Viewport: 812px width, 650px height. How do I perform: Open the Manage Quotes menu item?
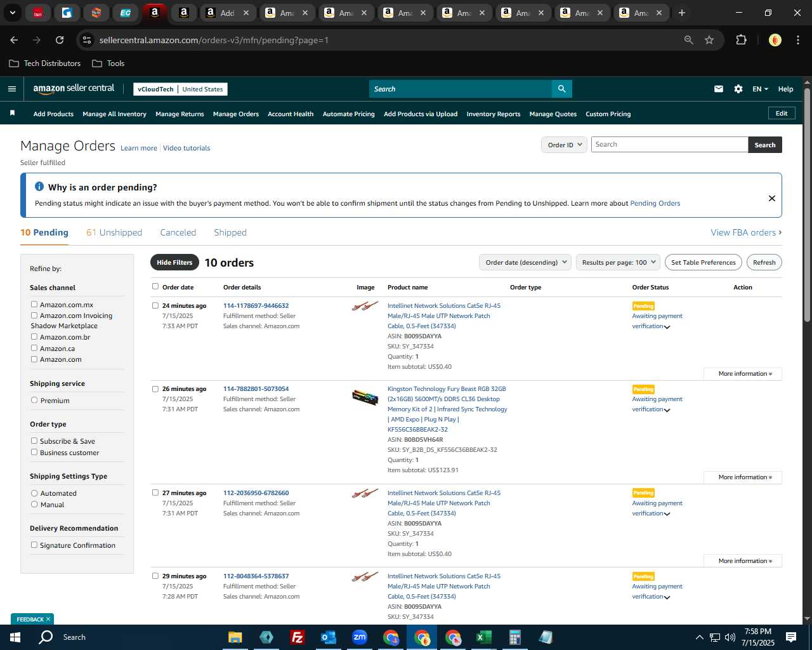553,114
